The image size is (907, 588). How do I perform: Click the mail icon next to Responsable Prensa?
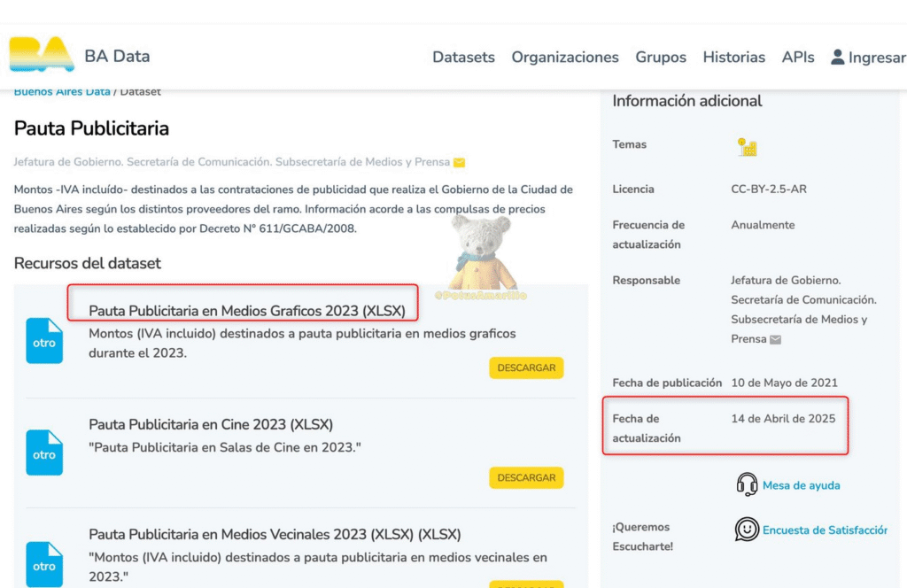[776, 339]
